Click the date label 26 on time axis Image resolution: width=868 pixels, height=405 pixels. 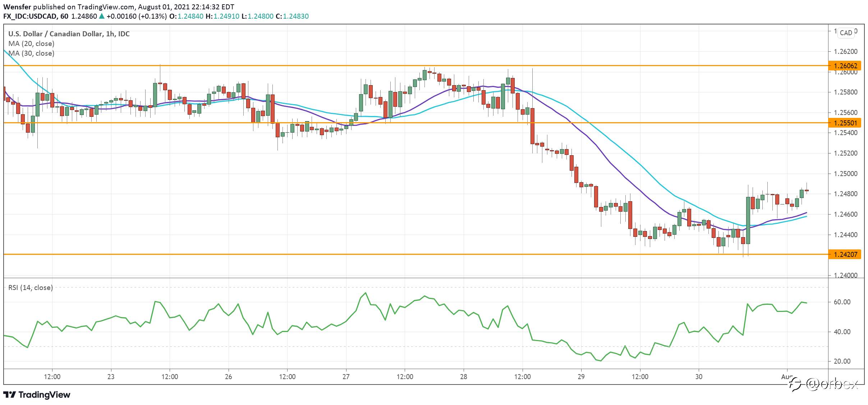pos(228,377)
